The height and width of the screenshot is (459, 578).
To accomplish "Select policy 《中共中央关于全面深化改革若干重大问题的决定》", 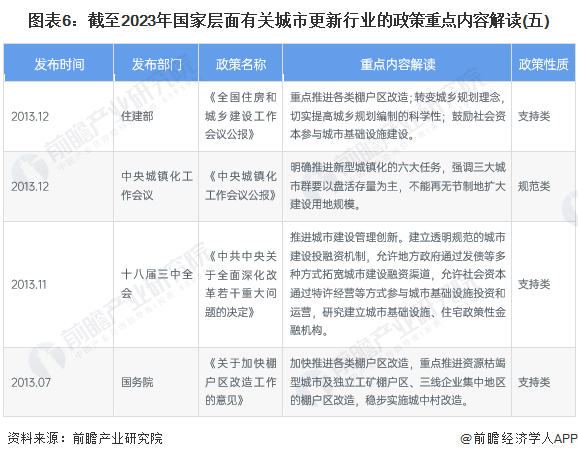I will tap(241, 284).
